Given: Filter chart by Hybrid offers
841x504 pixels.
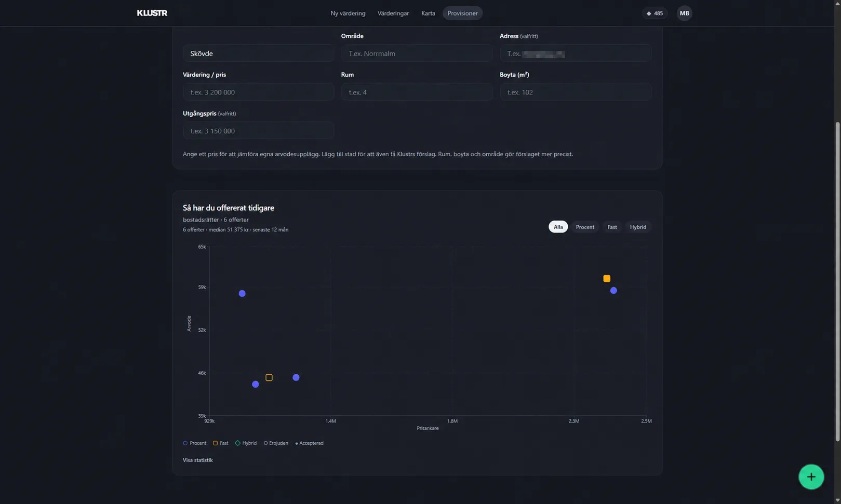Looking at the screenshot, I should point(638,227).
